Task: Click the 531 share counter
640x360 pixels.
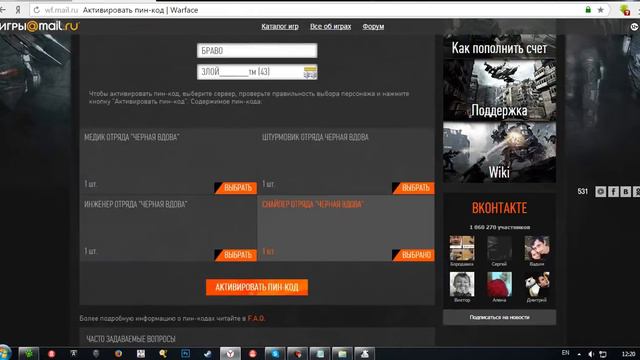Action: [582, 191]
